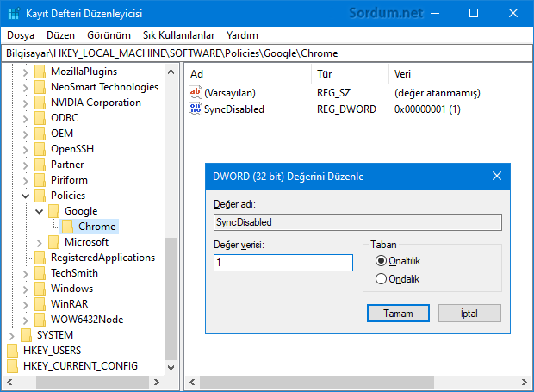The image size is (534, 392).
Task: Click the Veri column header
Action: [x=460, y=74]
